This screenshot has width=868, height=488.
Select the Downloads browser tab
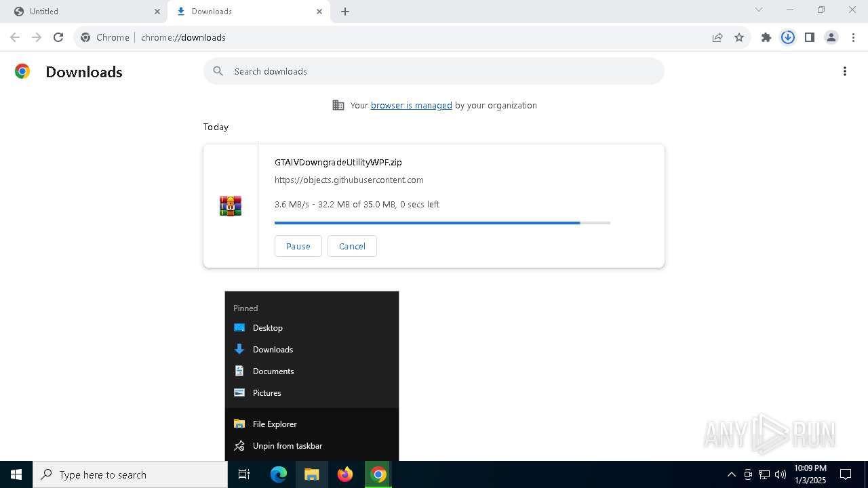249,12
